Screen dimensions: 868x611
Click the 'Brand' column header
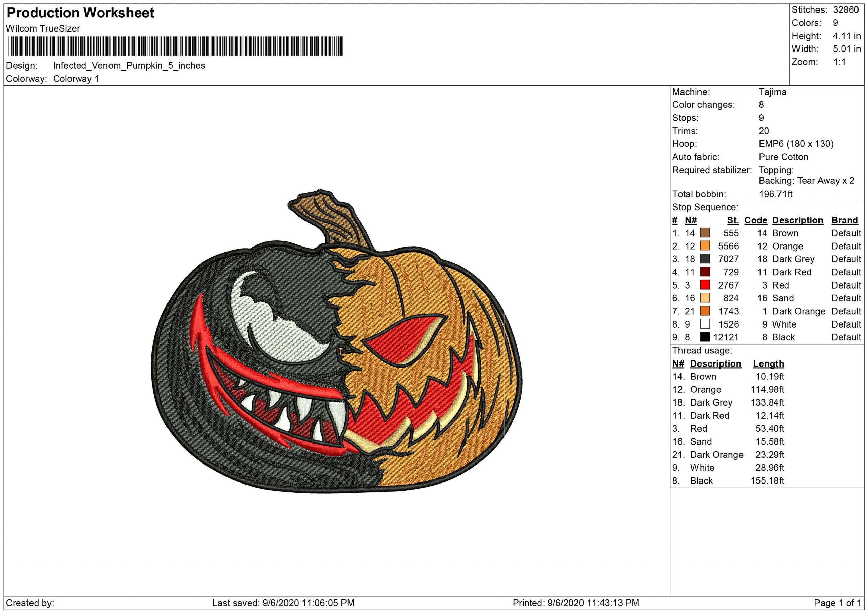845,220
